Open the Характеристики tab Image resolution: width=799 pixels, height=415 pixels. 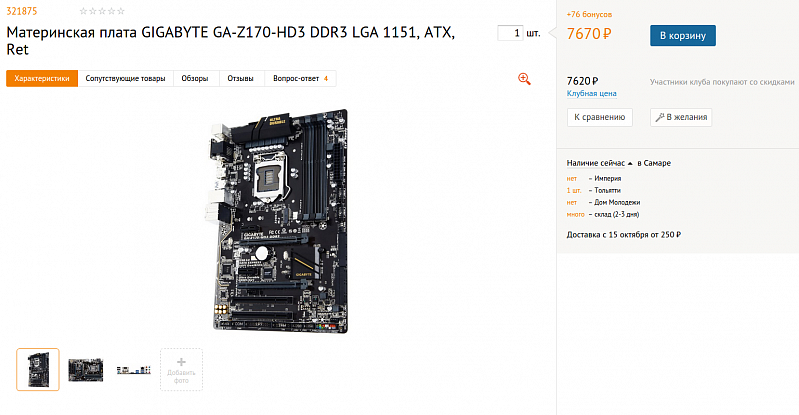point(42,79)
